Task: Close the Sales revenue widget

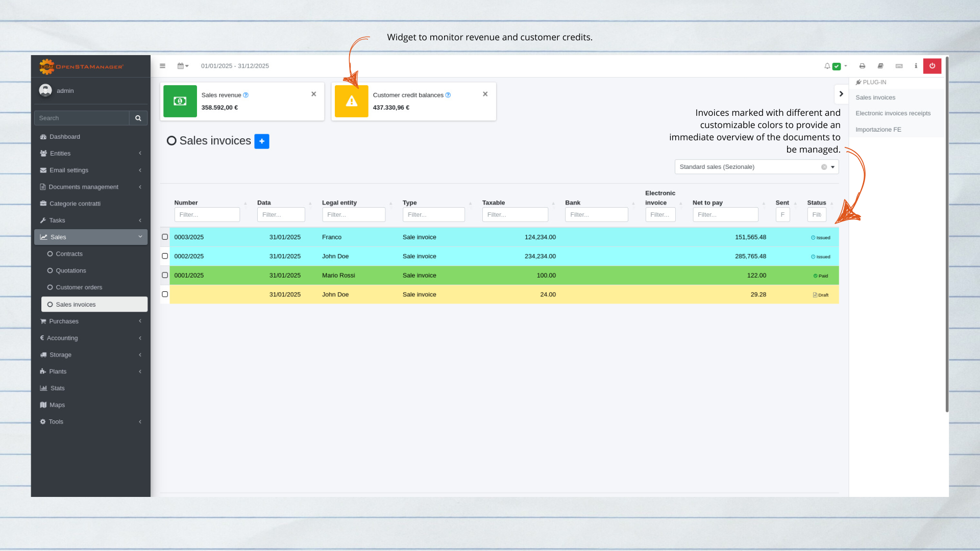Action: (313, 94)
